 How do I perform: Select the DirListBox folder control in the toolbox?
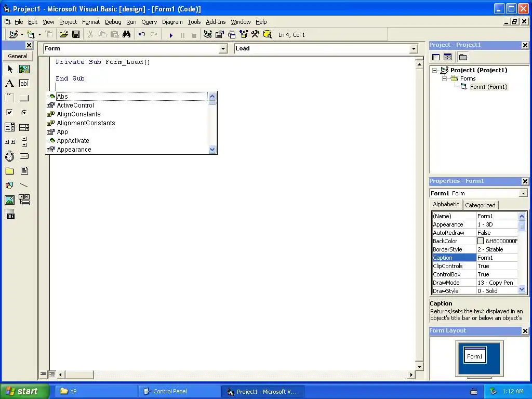click(x=10, y=170)
